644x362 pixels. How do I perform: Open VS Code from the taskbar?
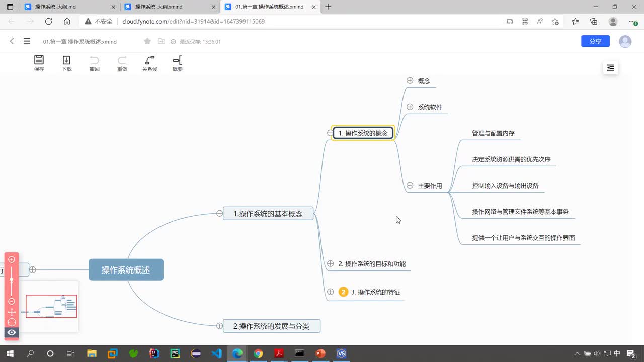click(x=216, y=353)
